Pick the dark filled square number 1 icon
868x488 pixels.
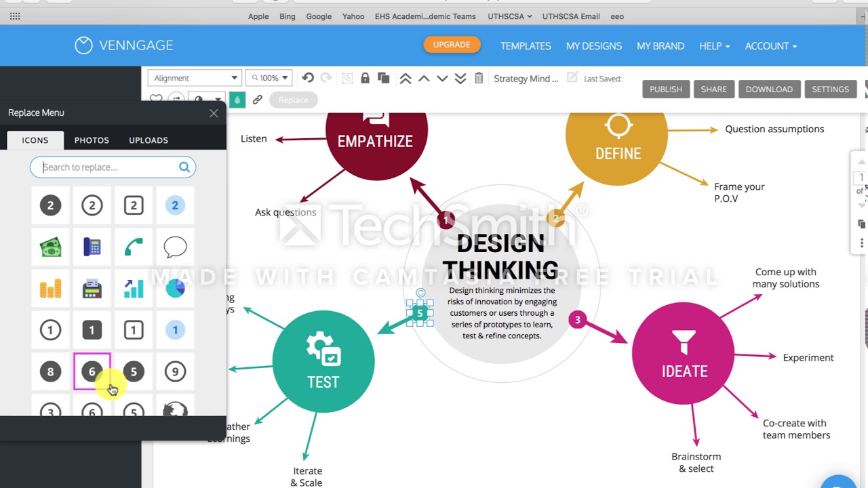point(92,330)
